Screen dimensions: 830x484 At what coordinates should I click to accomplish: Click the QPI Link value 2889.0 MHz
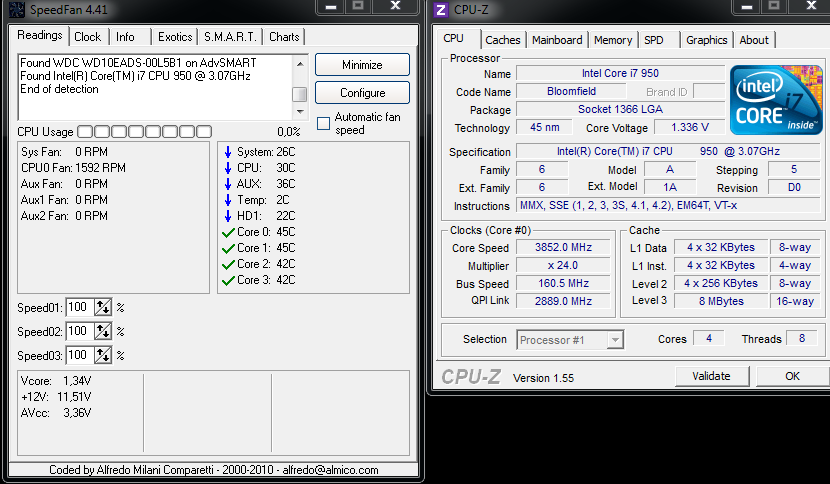(563, 301)
